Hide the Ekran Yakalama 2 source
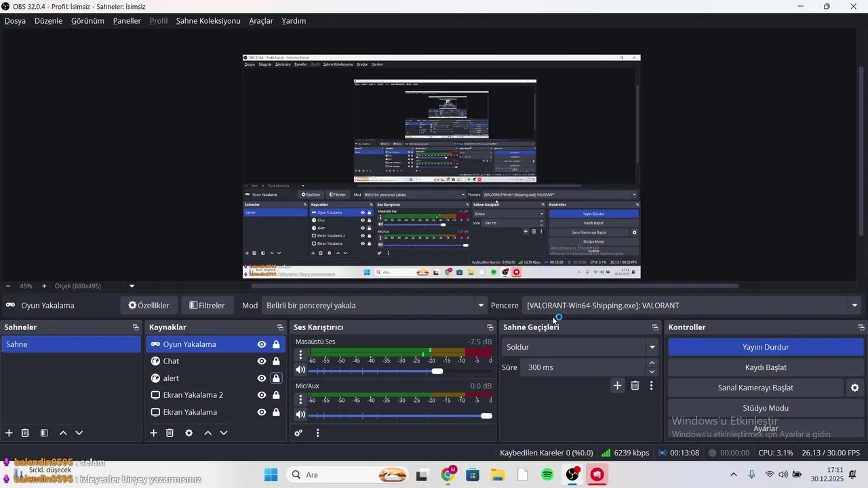The width and height of the screenshot is (868, 488). (x=262, y=395)
